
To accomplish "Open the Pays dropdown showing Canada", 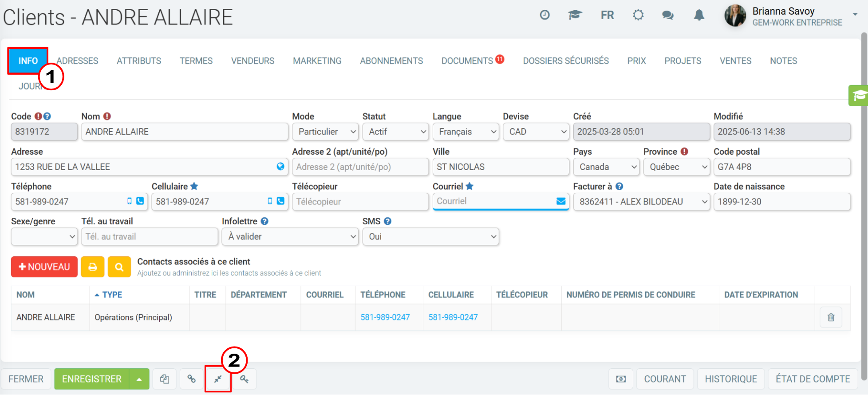I will coord(606,167).
